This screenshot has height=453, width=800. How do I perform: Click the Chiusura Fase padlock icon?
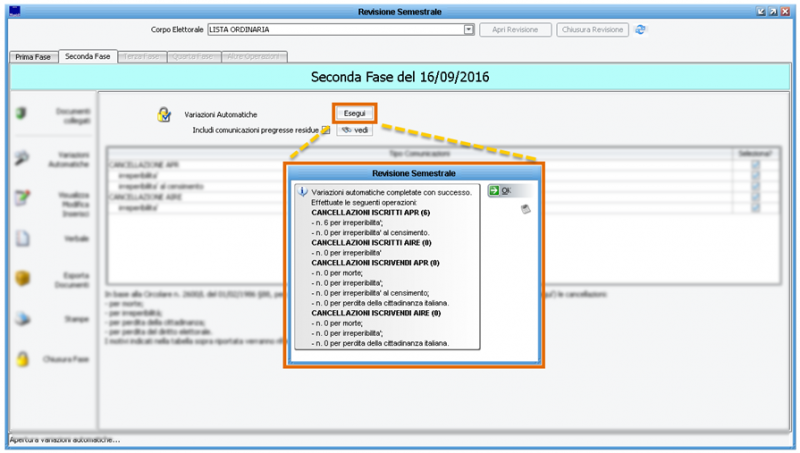(22, 359)
